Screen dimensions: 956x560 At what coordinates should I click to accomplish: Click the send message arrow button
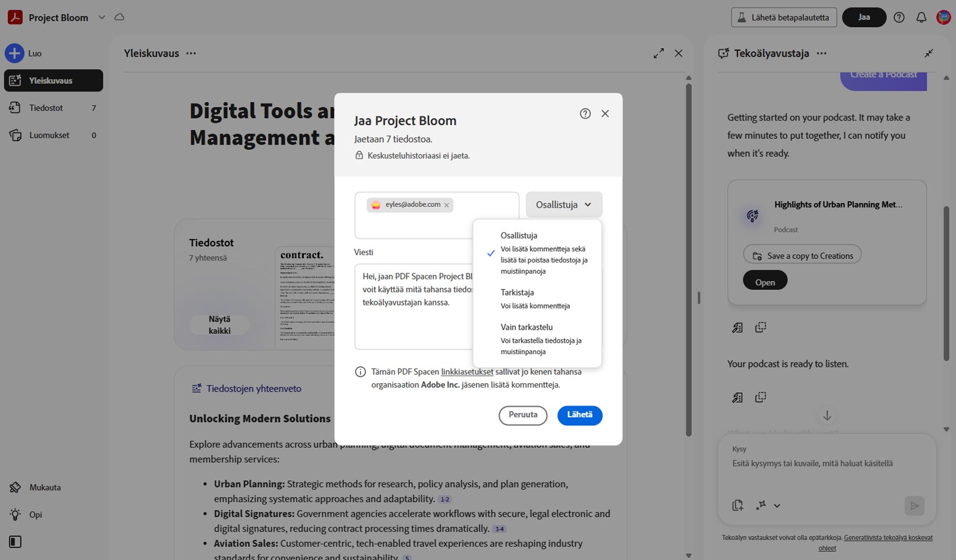pyautogui.click(x=914, y=506)
